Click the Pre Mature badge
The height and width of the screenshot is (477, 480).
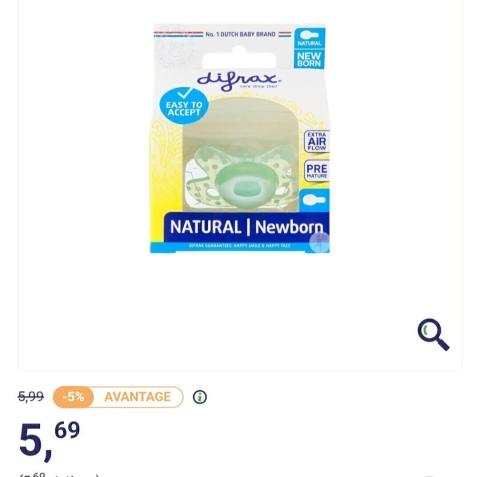pyautogui.click(x=317, y=171)
